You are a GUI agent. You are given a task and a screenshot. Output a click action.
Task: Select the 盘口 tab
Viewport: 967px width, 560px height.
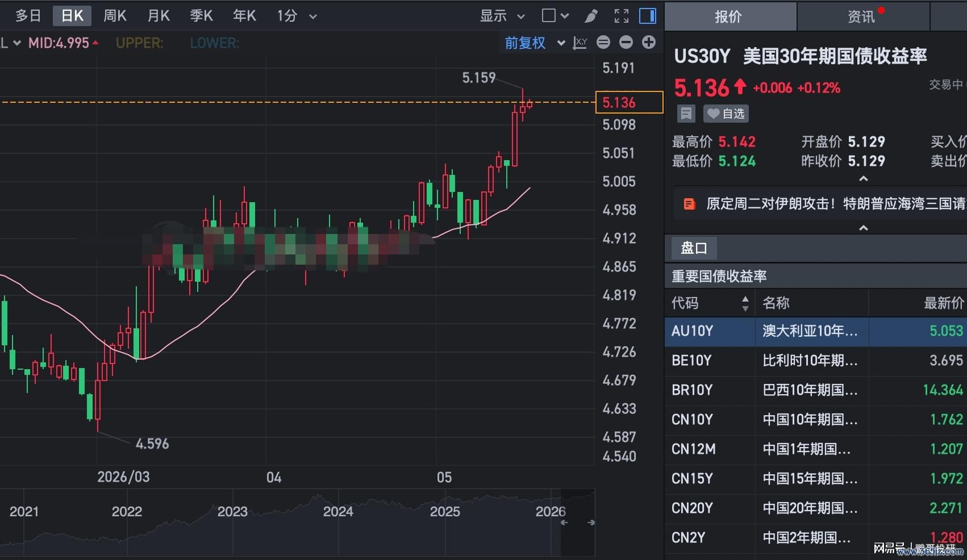pos(694,248)
